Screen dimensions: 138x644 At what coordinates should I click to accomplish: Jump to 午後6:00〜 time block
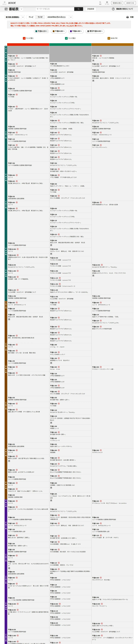click(76, 31)
